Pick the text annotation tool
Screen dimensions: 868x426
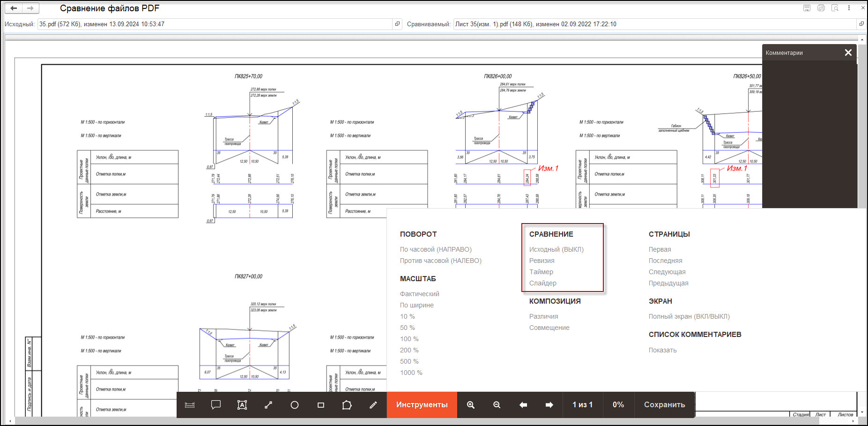(x=242, y=405)
